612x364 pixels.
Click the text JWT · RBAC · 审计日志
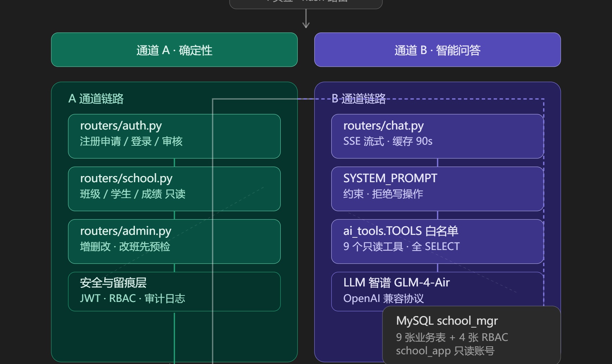pos(132,298)
